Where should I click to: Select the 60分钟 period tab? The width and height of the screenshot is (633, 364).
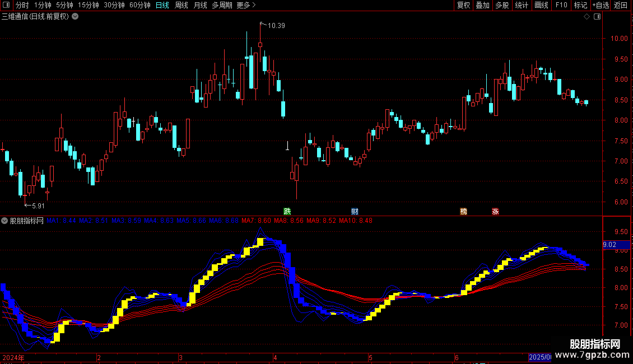coord(139,5)
